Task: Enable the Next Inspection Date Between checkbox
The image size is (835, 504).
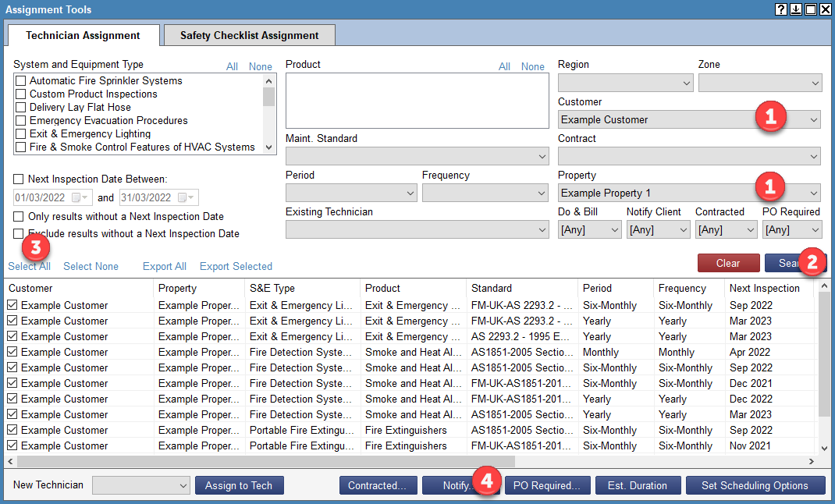Action: point(17,181)
